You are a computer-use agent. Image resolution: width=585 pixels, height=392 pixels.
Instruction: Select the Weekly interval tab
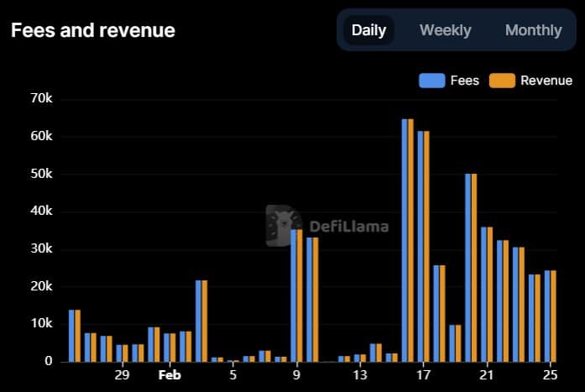coord(445,30)
